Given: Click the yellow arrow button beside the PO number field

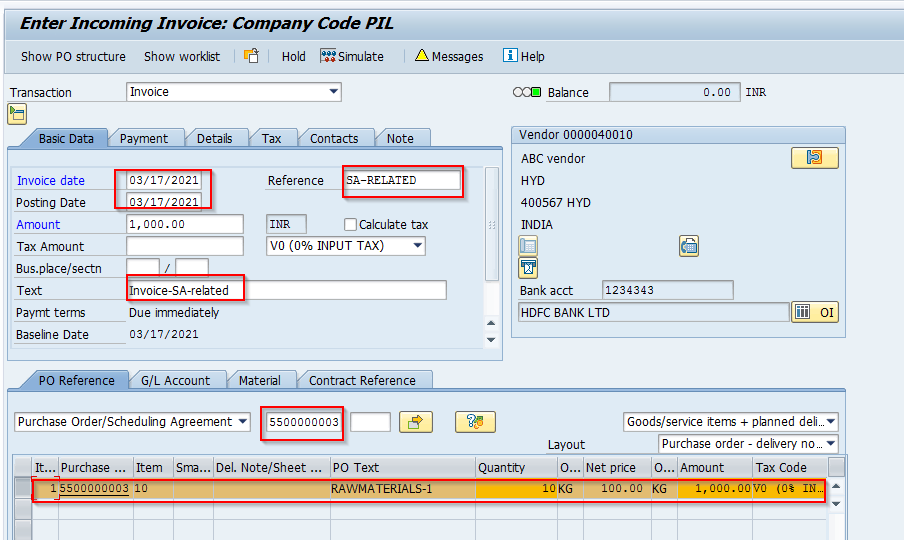Looking at the screenshot, I should point(415,422).
